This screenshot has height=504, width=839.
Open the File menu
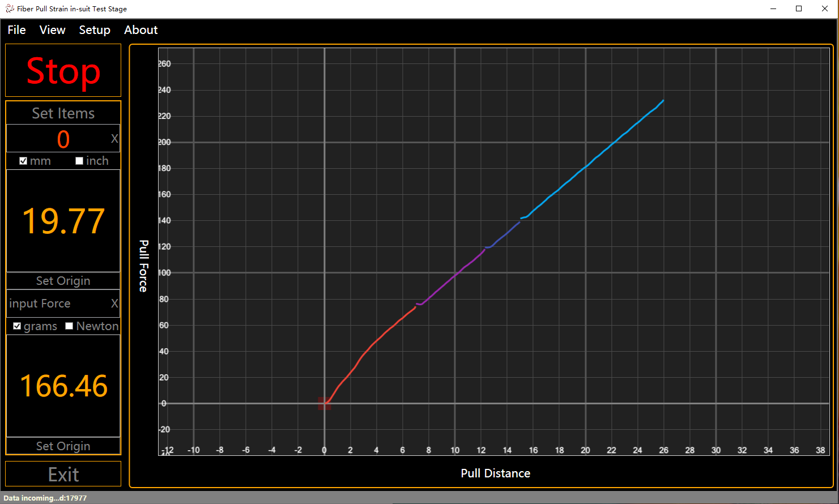pos(16,30)
